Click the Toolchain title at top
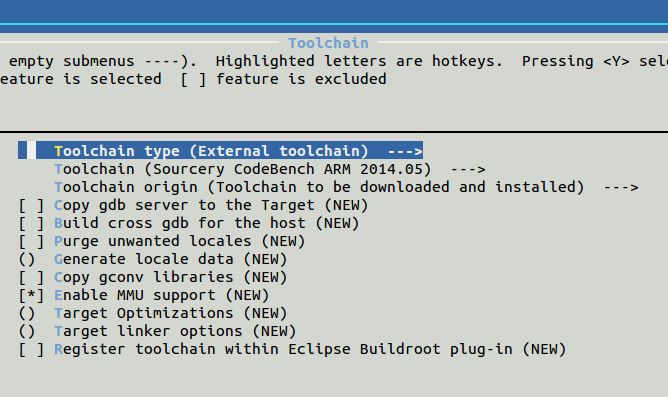Image resolution: width=668 pixels, height=397 pixels. [328, 43]
